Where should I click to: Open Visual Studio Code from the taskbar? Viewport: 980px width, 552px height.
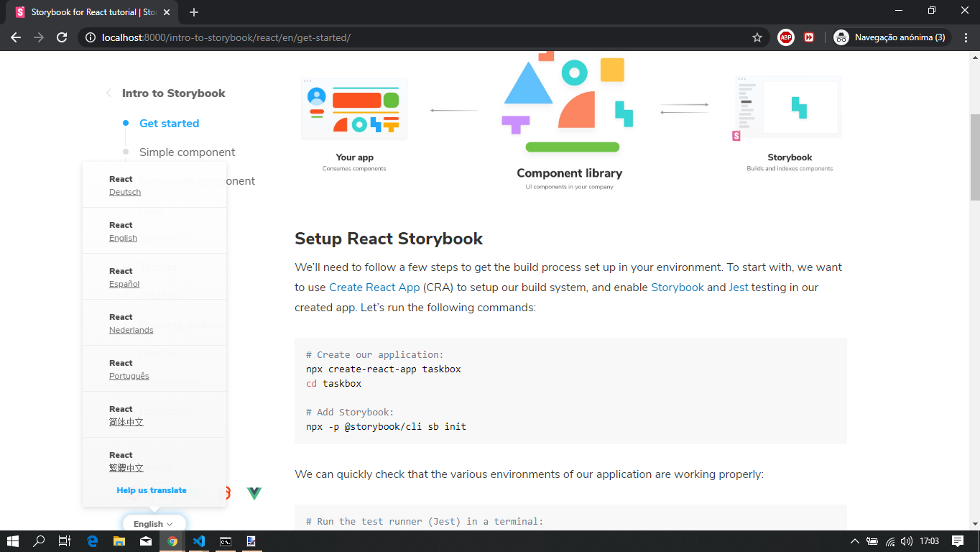pos(198,540)
